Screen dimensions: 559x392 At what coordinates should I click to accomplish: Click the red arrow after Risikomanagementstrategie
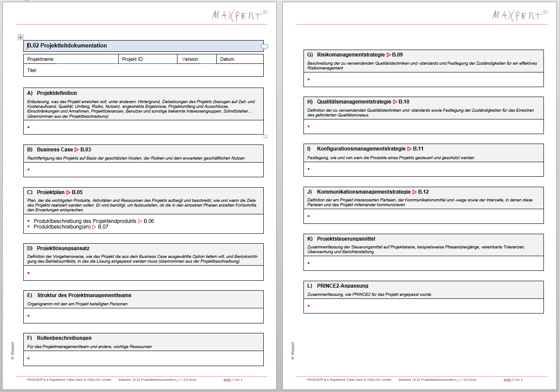click(x=388, y=55)
